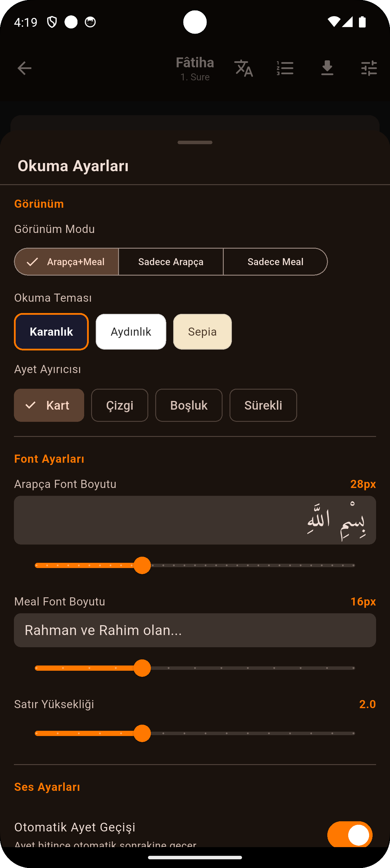390x868 pixels.
Task: Choose the Aydınlık theme
Action: (x=131, y=332)
